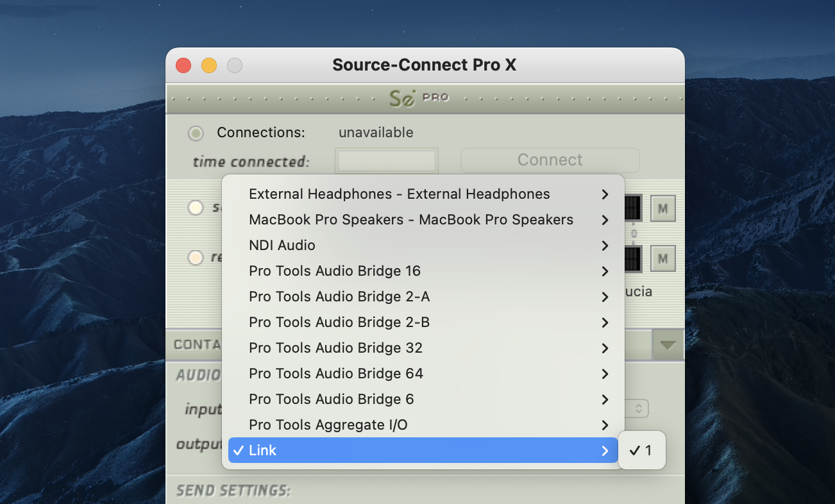
Task: Click the receive level meter
Action: (x=633, y=259)
